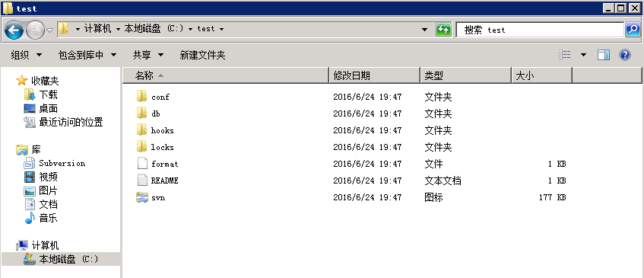The width and height of the screenshot is (644, 278).
Task: Click the magnifier search icon
Action: tap(633, 30)
